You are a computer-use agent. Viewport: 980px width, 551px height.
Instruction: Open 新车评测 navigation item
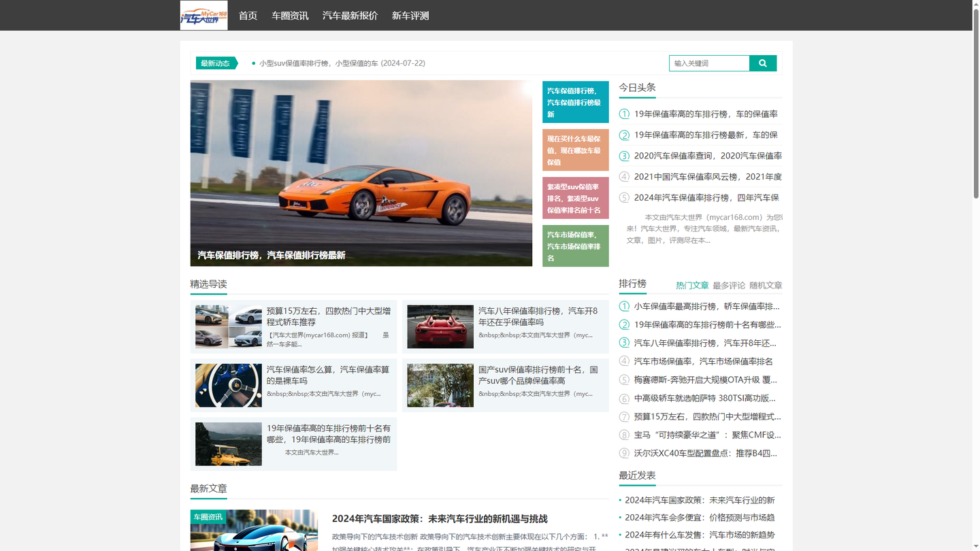point(410,16)
